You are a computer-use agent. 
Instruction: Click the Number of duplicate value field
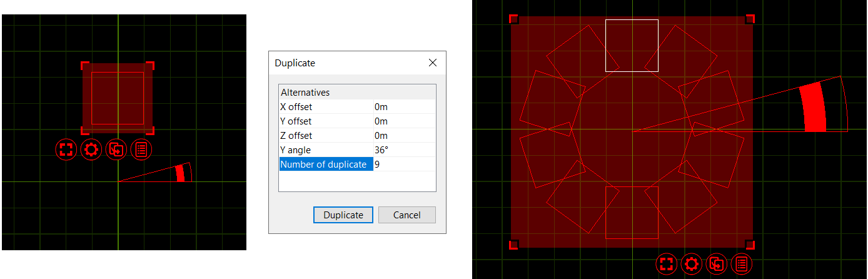point(403,165)
